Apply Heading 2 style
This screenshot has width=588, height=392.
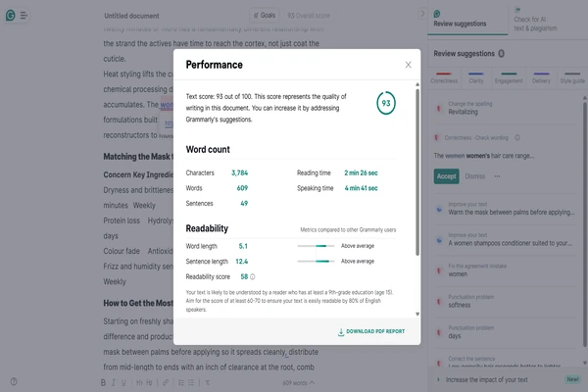click(x=149, y=382)
